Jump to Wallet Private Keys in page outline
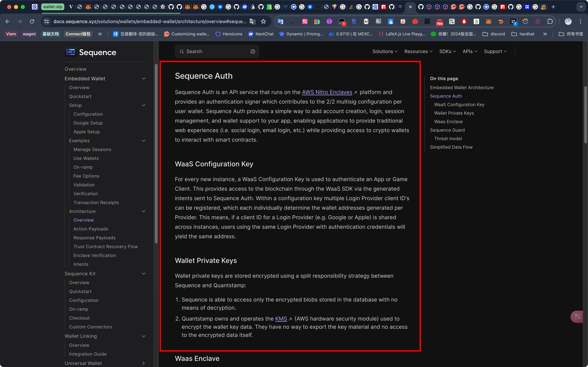This screenshot has height=367, width=588. pos(454,113)
